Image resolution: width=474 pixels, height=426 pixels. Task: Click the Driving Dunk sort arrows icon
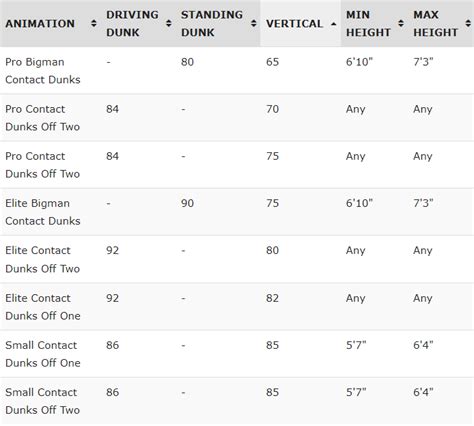(169, 24)
